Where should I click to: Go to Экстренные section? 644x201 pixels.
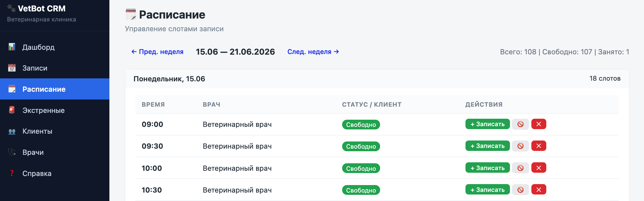(55, 110)
